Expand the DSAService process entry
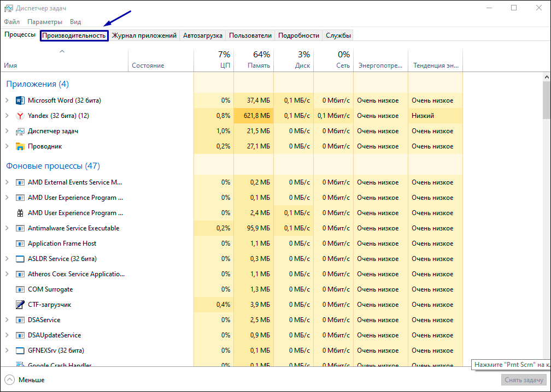551x392 pixels. (7, 320)
